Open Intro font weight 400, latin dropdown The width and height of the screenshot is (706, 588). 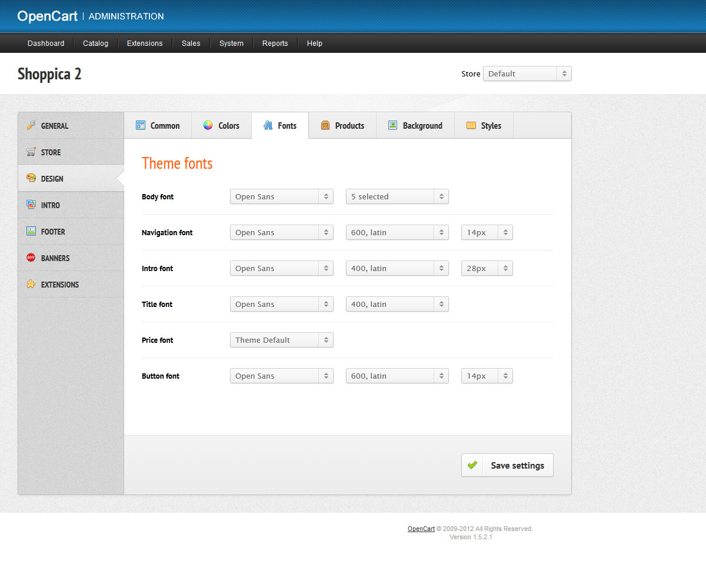pyautogui.click(x=397, y=268)
